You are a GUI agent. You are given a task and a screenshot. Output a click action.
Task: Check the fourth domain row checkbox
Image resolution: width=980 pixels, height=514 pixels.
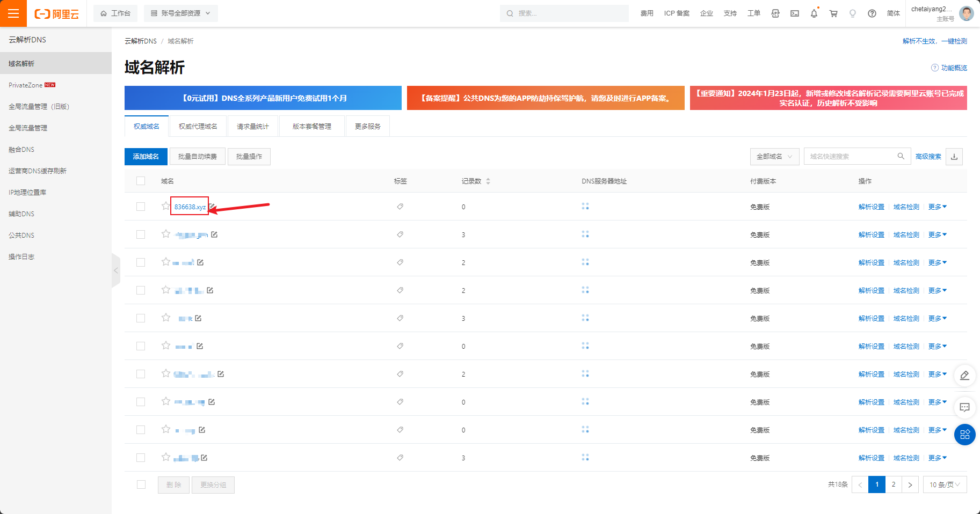[141, 290]
